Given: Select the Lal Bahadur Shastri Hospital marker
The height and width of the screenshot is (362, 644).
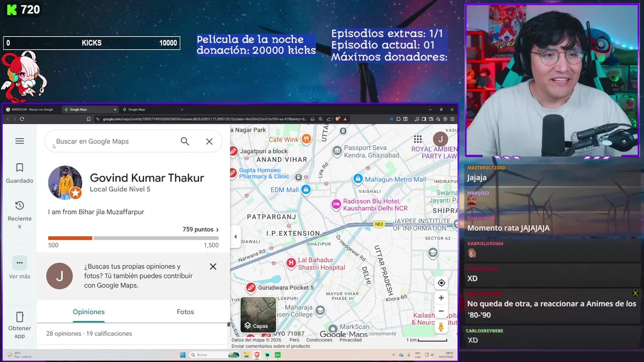Looking at the screenshot, I should (291, 263).
